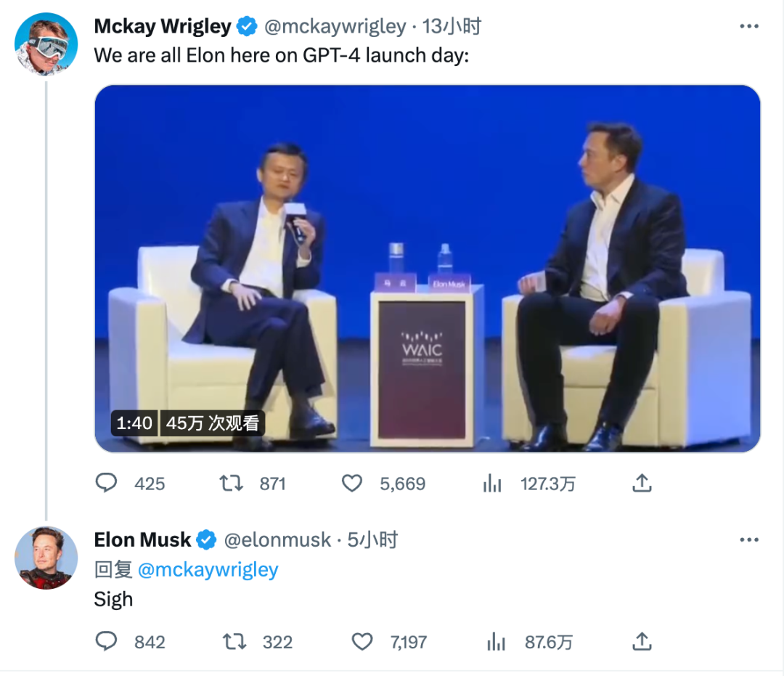View analytics on Mckay Wrigley's tweet

tap(493, 484)
